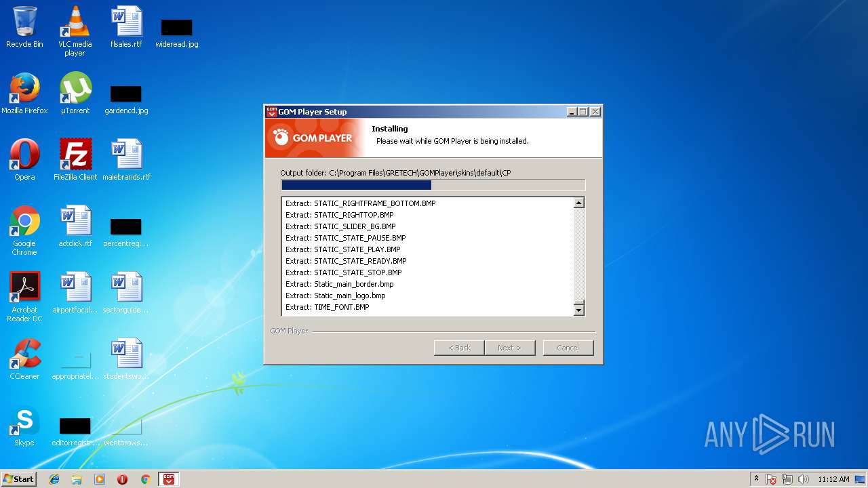Image resolution: width=868 pixels, height=488 pixels.
Task: Select the "Extract: STATIC_RIGHTTOP.BMP" log line
Action: pyautogui.click(x=340, y=215)
